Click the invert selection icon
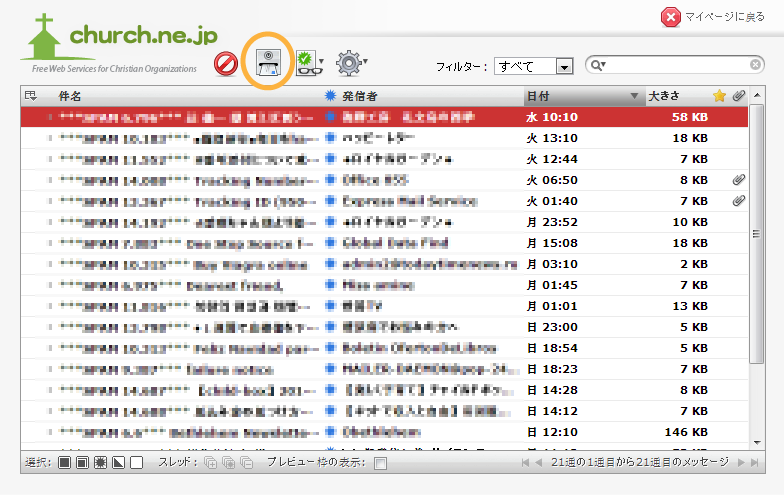Viewport: 784px width, 495px height. [118, 463]
